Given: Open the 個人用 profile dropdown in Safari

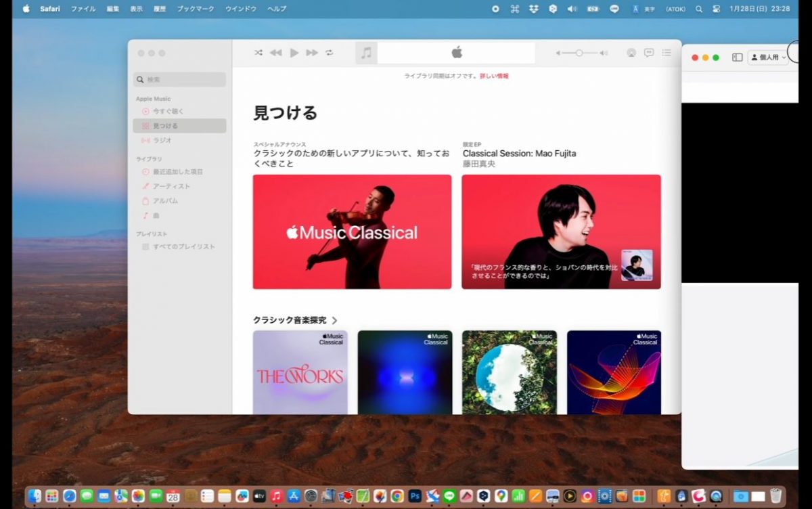Looking at the screenshot, I should tap(769, 58).
